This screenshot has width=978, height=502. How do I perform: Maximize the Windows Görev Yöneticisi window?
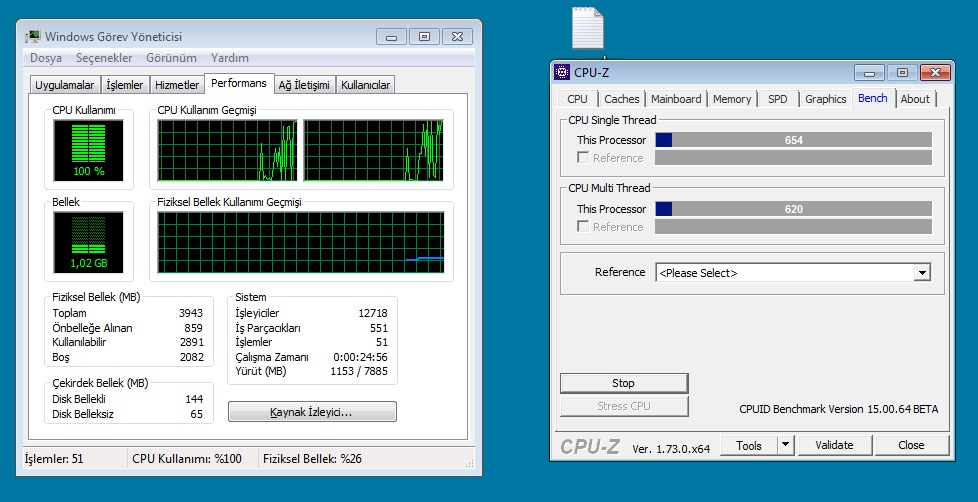point(424,37)
